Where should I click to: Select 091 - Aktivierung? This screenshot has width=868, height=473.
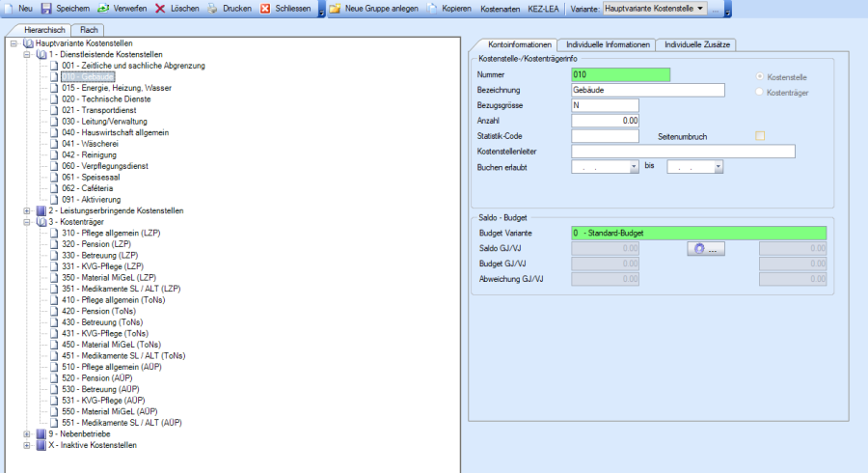pyautogui.click(x=92, y=200)
